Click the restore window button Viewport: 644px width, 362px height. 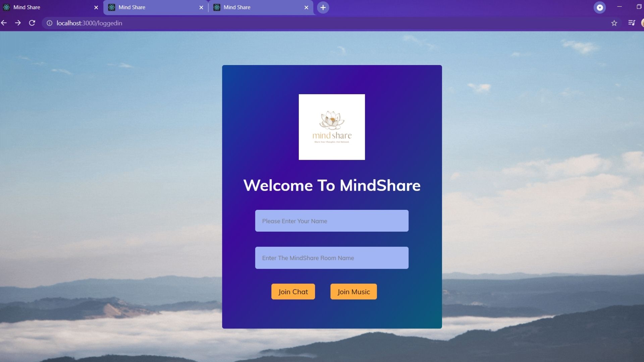pyautogui.click(x=639, y=7)
